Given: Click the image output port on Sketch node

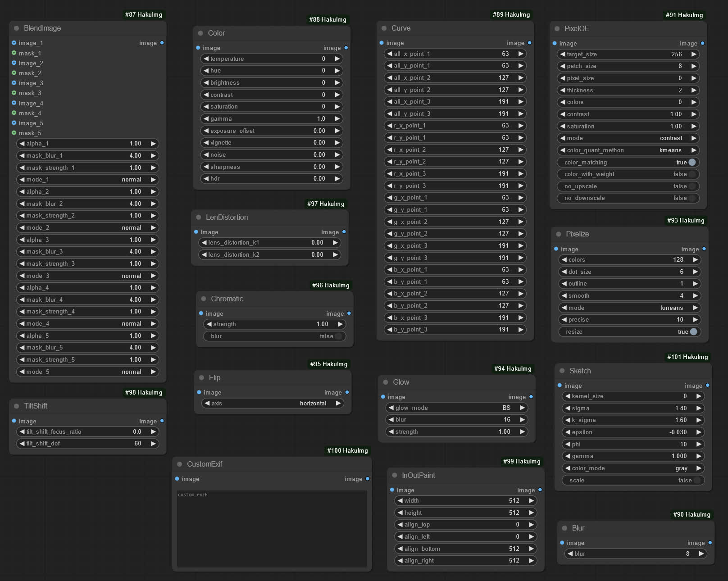Looking at the screenshot, I should (x=707, y=386).
